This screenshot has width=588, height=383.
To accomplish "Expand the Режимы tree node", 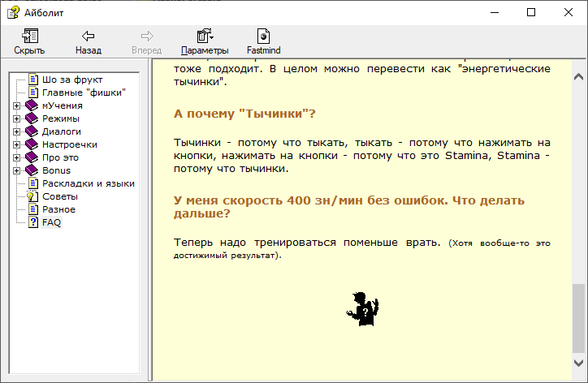I will 17,118.
